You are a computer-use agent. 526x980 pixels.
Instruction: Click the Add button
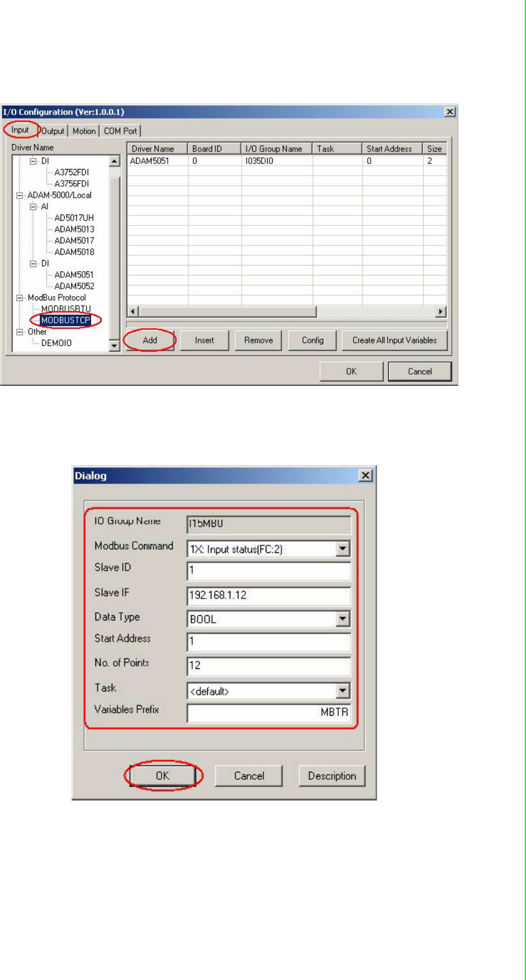tap(150, 340)
